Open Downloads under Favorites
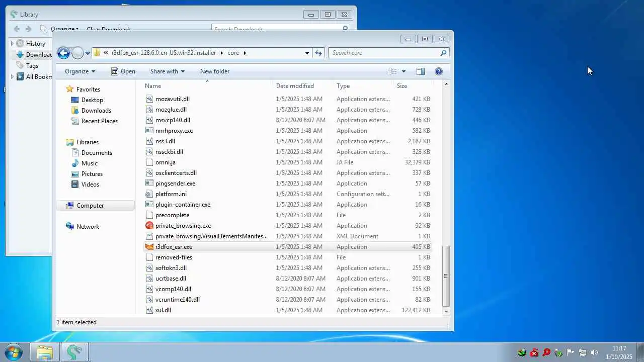Viewport: 644px width, 362px height. 96,111
